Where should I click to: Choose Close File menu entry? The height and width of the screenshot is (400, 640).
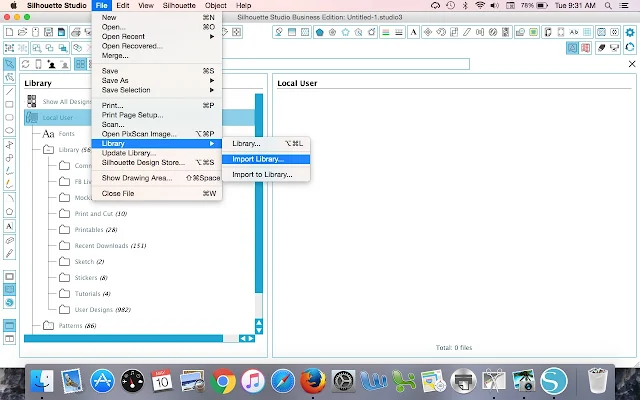pos(157,193)
